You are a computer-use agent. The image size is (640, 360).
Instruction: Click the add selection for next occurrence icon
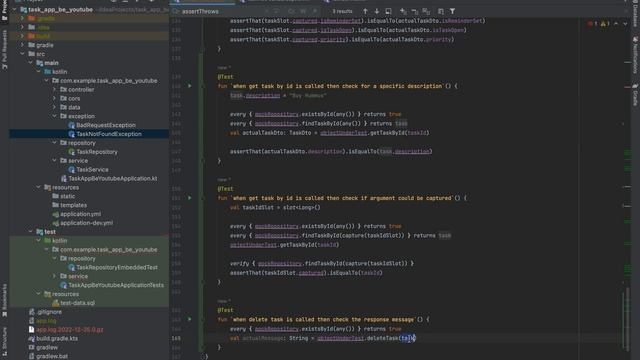403,11
